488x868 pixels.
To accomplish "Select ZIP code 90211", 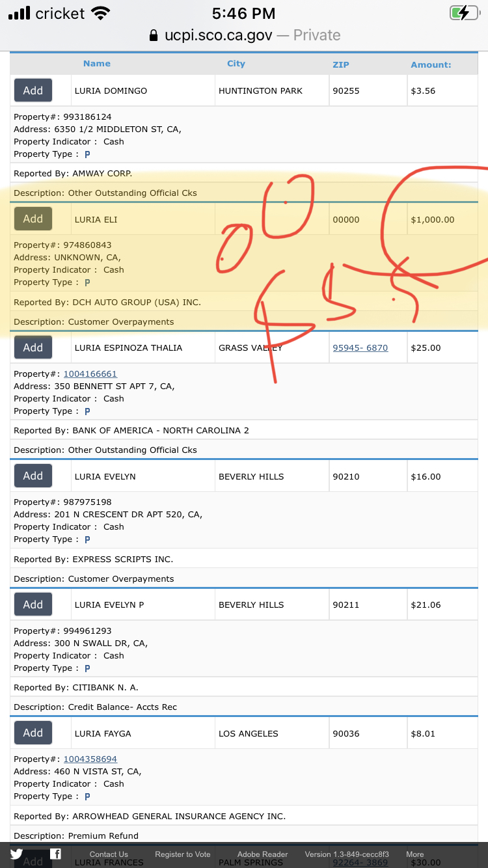I will click(346, 604).
